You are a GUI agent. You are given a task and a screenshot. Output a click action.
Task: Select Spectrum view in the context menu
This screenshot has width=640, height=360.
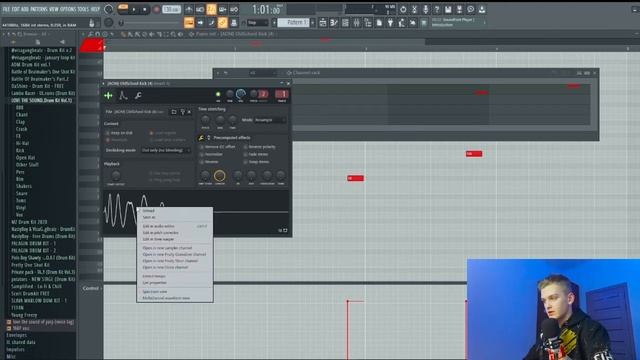(x=155, y=291)
